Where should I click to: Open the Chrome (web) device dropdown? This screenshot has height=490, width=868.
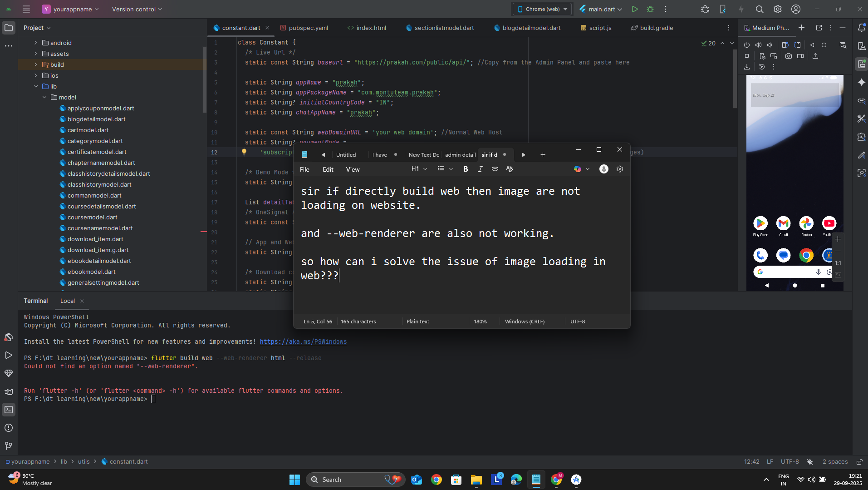[x=543, y=9]
